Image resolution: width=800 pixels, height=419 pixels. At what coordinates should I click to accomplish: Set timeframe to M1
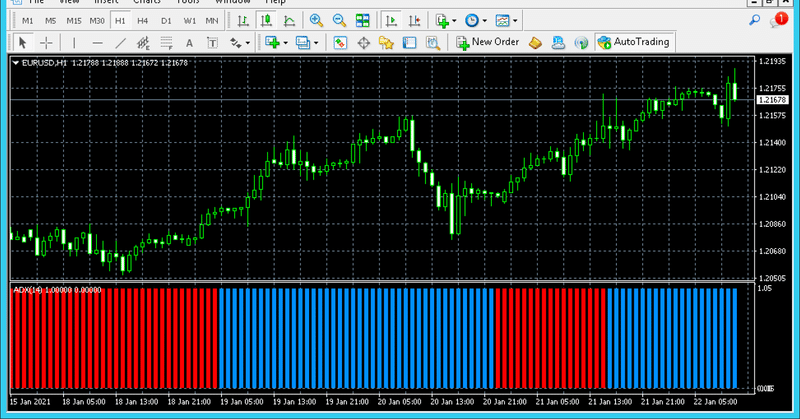click(28, 21)
